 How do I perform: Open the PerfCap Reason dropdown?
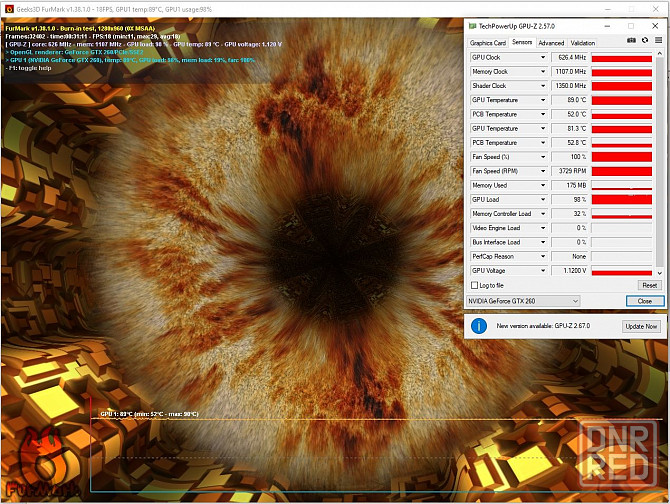coord(543,256)
